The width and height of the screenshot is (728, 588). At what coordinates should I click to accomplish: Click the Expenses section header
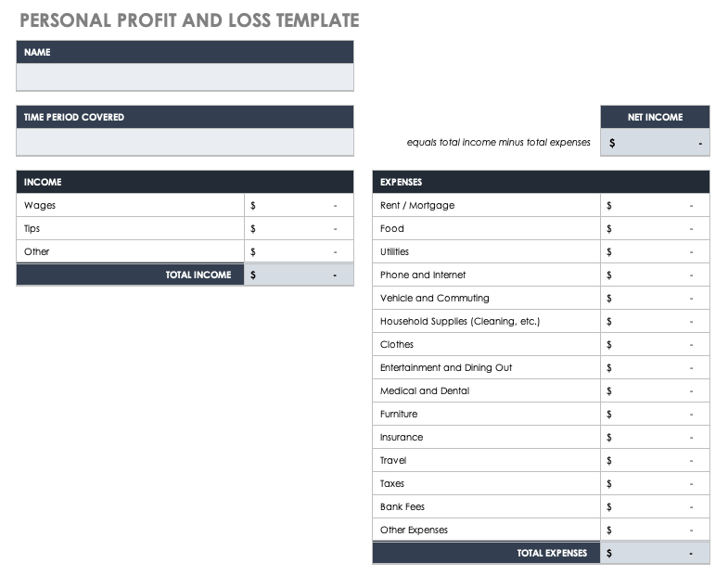pyautogui.click(x=541, y=183)
